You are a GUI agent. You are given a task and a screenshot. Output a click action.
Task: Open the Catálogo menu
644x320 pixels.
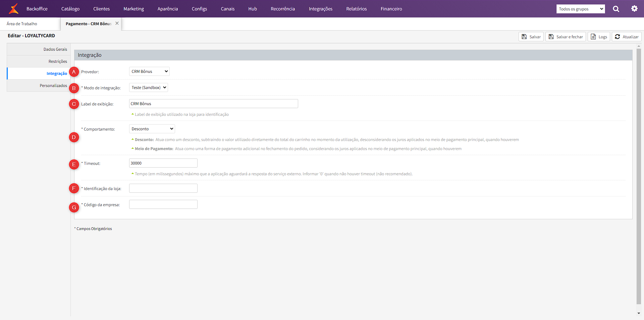[70, 9]
